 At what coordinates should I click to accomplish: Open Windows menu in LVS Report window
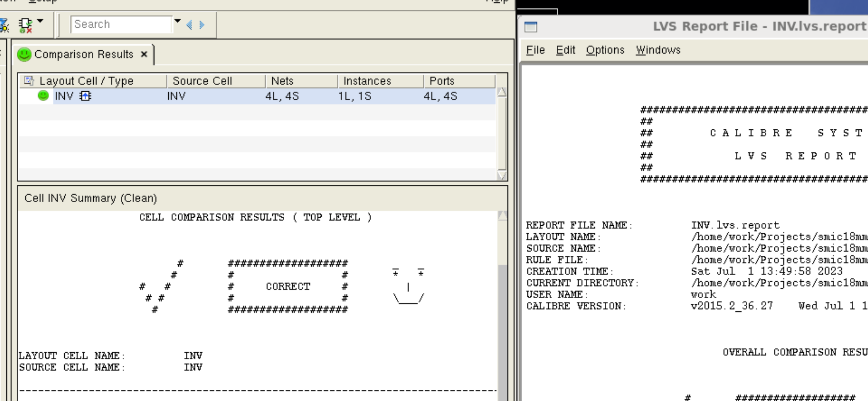click(658, 50)
